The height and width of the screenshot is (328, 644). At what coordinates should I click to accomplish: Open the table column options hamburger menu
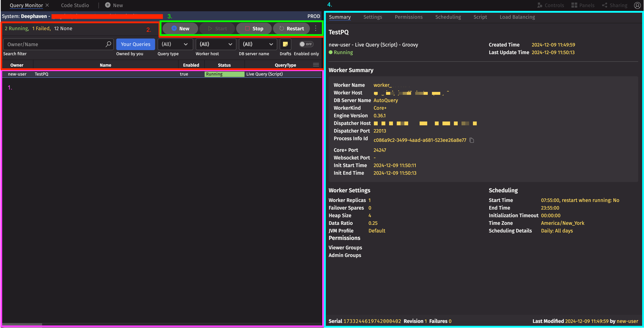[x=316, y=65]
